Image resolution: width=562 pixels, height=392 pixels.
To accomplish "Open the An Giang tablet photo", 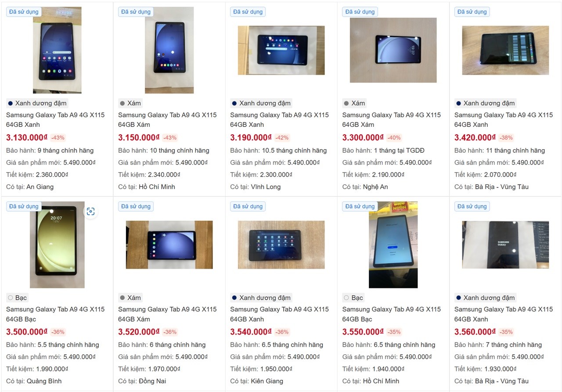I will pos(57,50).
